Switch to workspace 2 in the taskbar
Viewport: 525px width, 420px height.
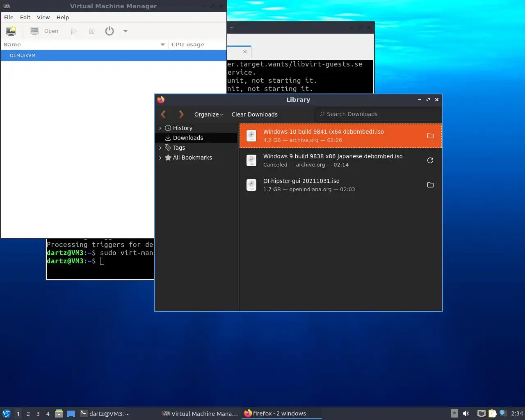point(28,414)
